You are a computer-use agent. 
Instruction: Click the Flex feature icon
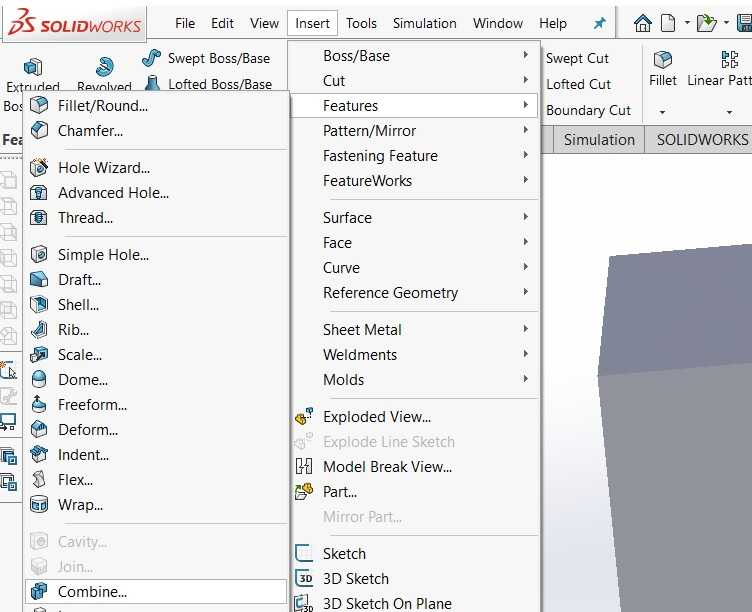(39, 479)
